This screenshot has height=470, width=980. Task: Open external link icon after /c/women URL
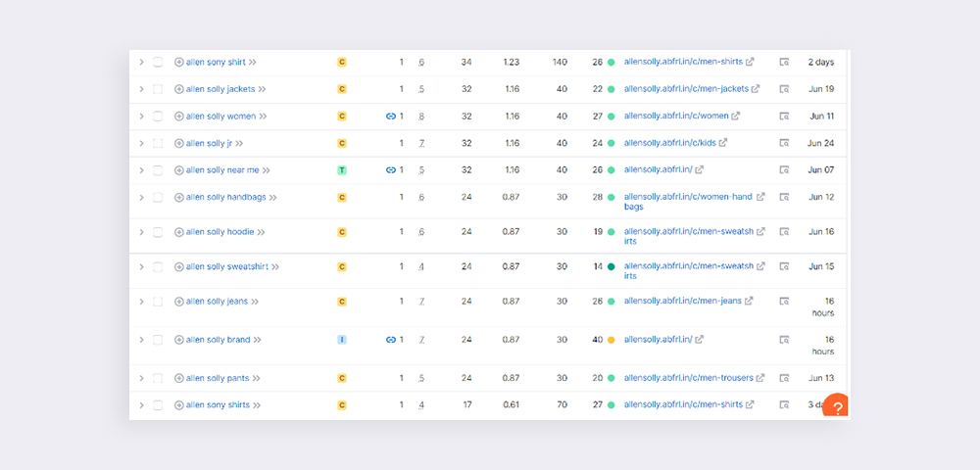(x=736, y=116)
